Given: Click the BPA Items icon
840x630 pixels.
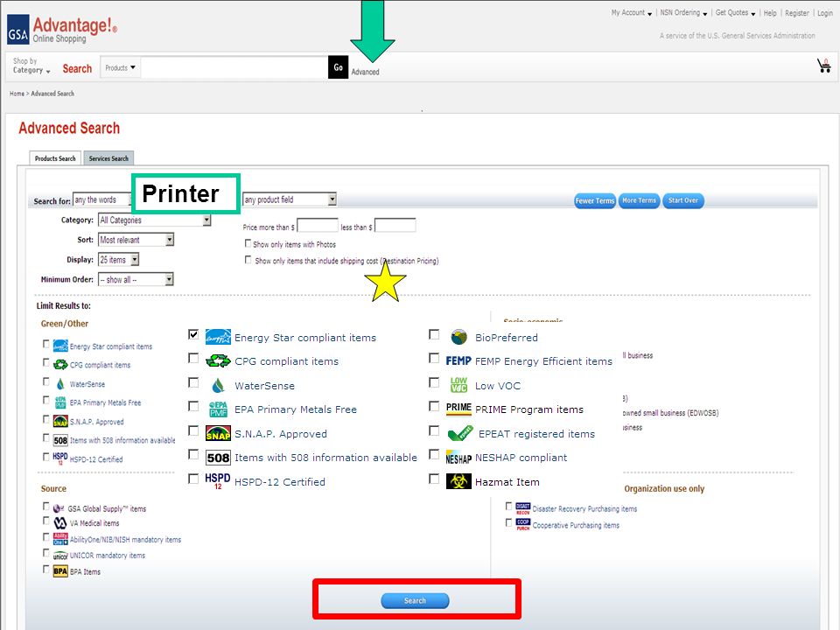Looking at the screenshot, I should coord(60,571).
